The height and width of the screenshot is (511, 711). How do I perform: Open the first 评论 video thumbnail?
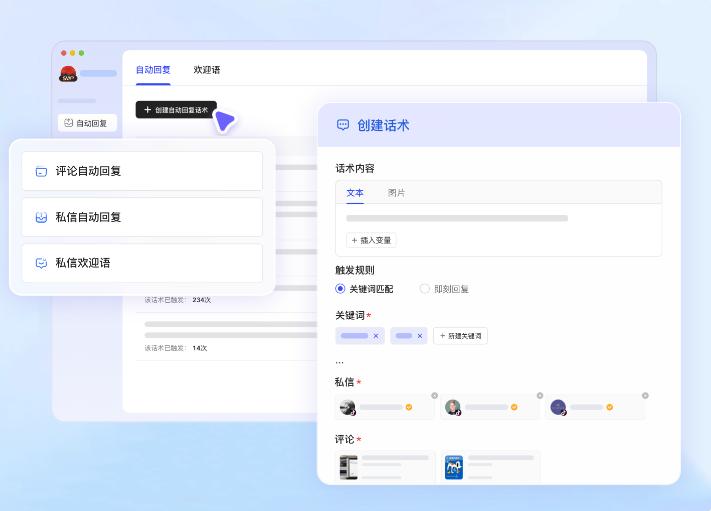coord(349,467)
